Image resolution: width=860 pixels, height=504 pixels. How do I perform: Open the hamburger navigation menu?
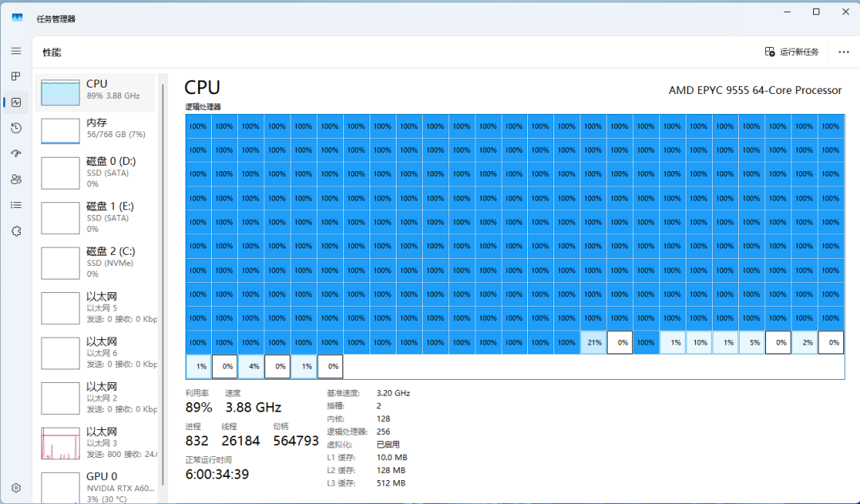[x=16, y=51]
